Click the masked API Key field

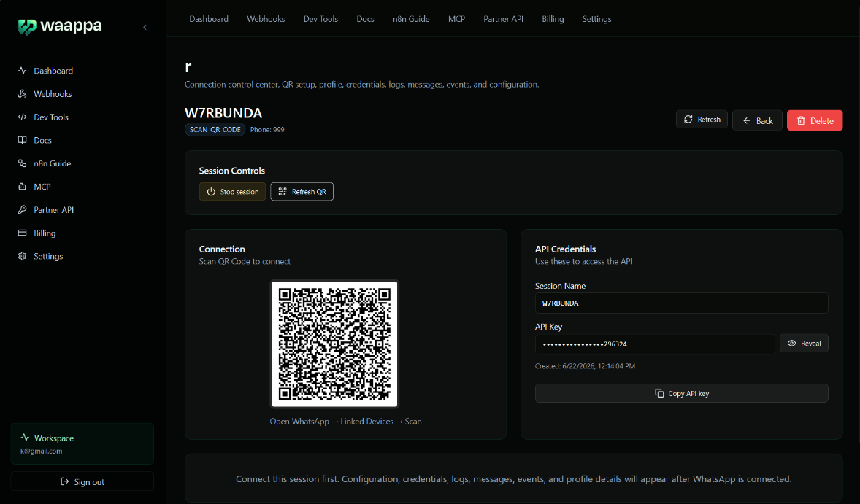(655, 344)
